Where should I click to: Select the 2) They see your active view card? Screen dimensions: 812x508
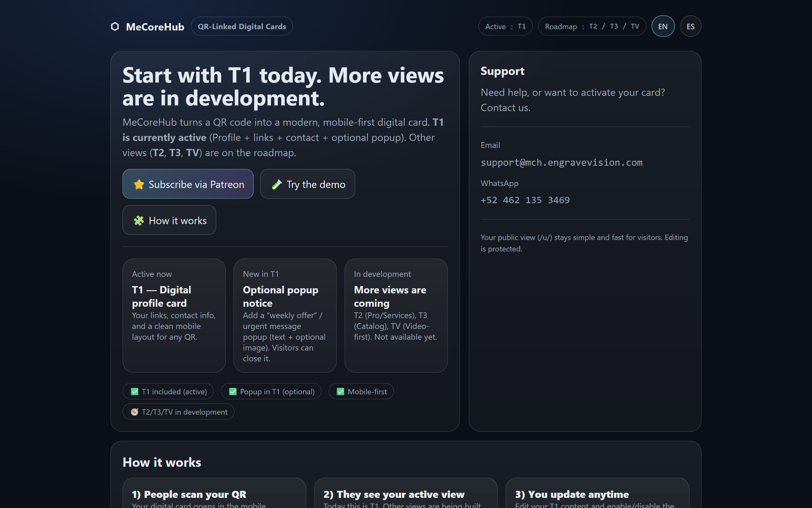click(x=406, y=493)
